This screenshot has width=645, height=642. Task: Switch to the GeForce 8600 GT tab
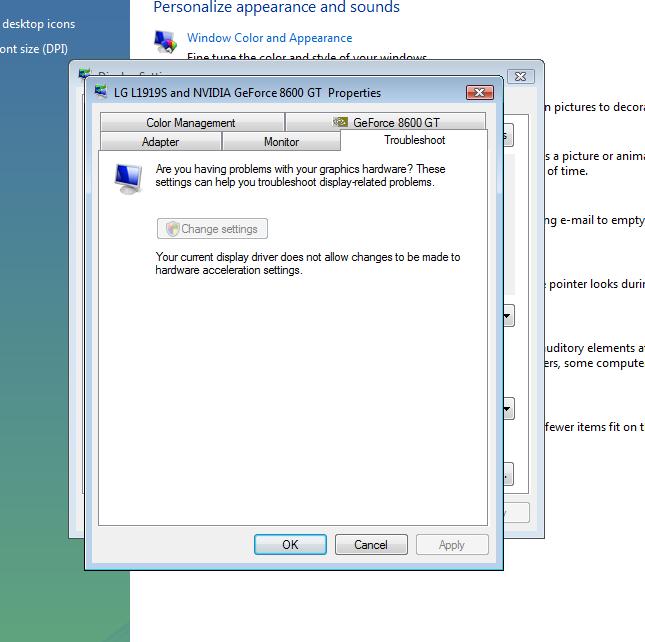coord(385,122)
